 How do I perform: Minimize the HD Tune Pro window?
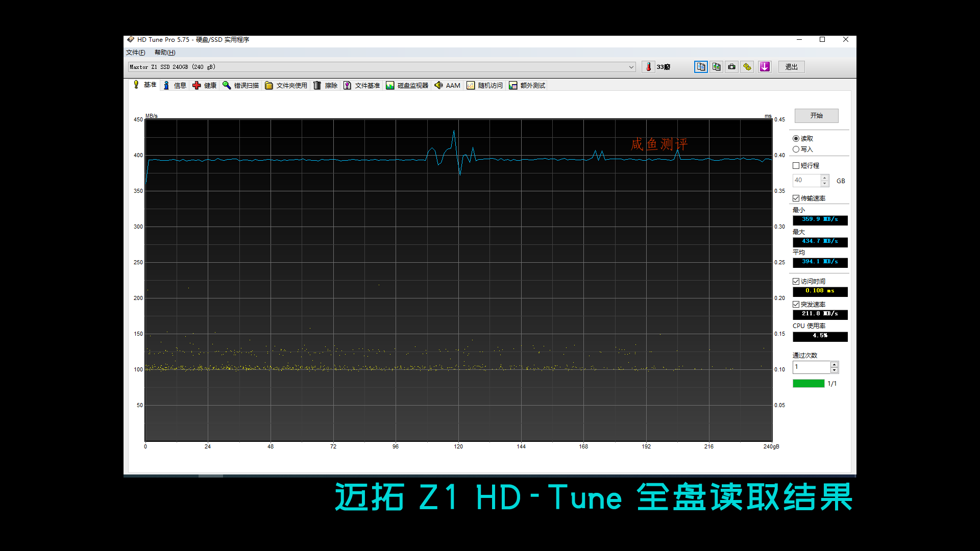point(799,40)
